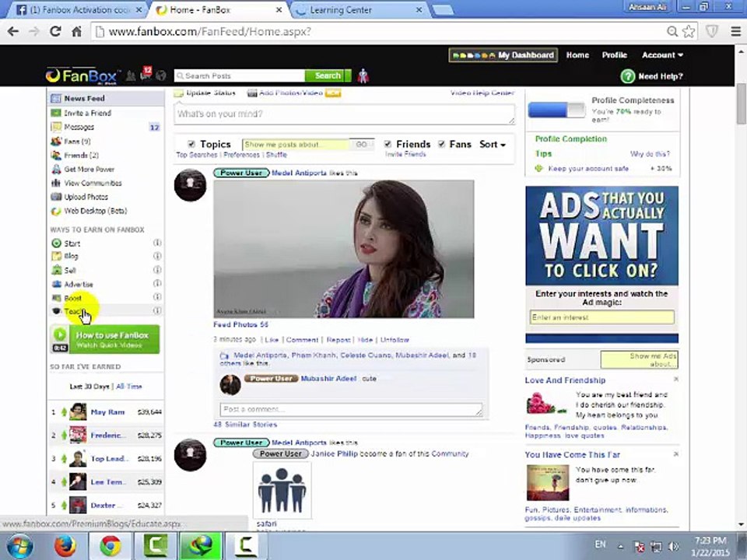Bookmark the page with the star icon

[689, 31]
